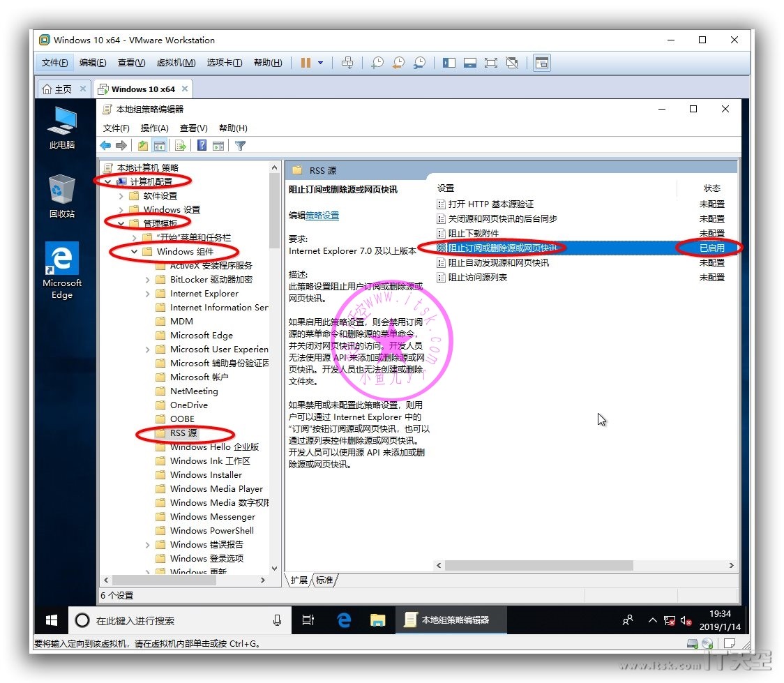
Task: Open the Windows Start button
Action: point(51,620)
